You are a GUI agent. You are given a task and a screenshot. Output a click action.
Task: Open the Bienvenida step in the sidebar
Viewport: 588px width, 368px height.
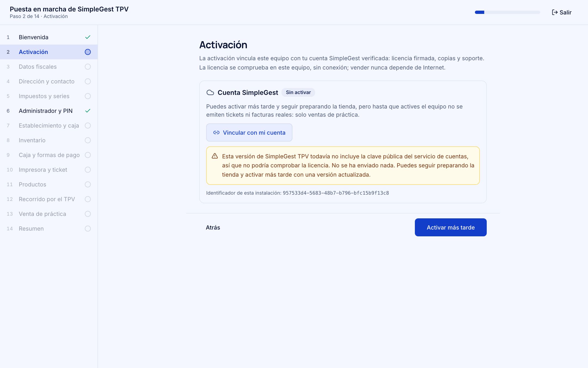49,37
